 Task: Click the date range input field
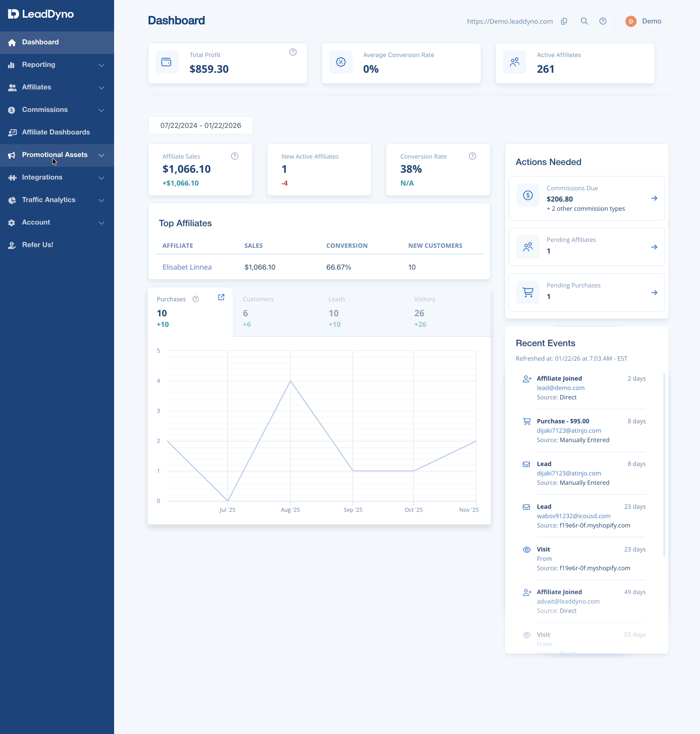[201, 125]
